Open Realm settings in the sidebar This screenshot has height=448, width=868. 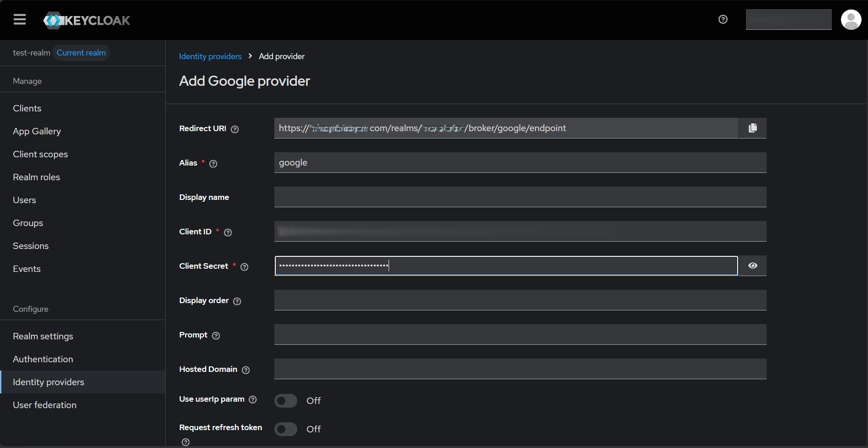(83, 336)
